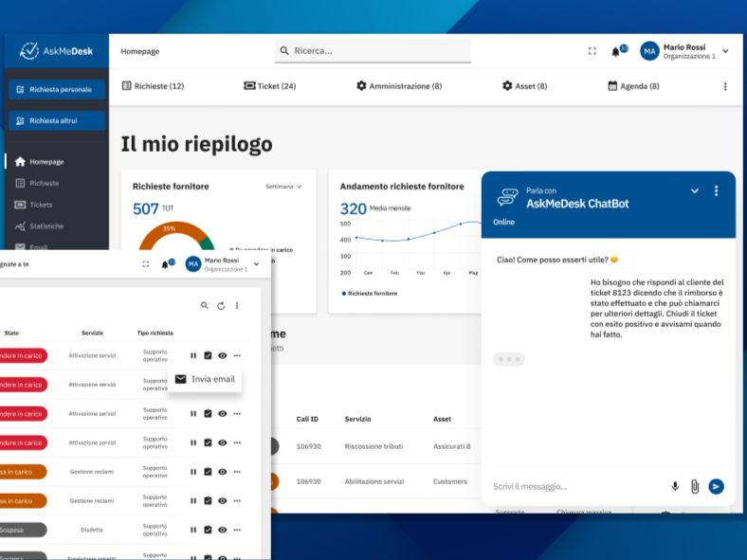Viewport: 747px width, 560px height.
Task: Click the Sospesa status badge
Action: coord(23,530)
